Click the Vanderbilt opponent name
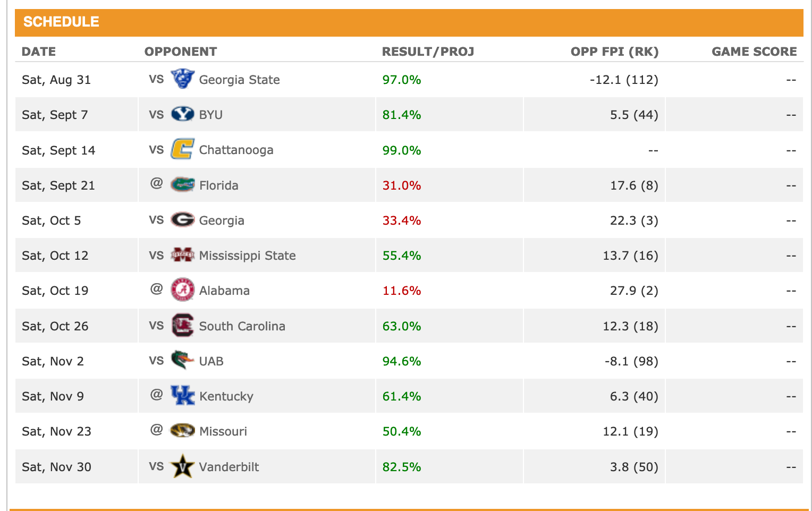The width and height of the screenshot is (812, 511). click(x=229, y=466)
